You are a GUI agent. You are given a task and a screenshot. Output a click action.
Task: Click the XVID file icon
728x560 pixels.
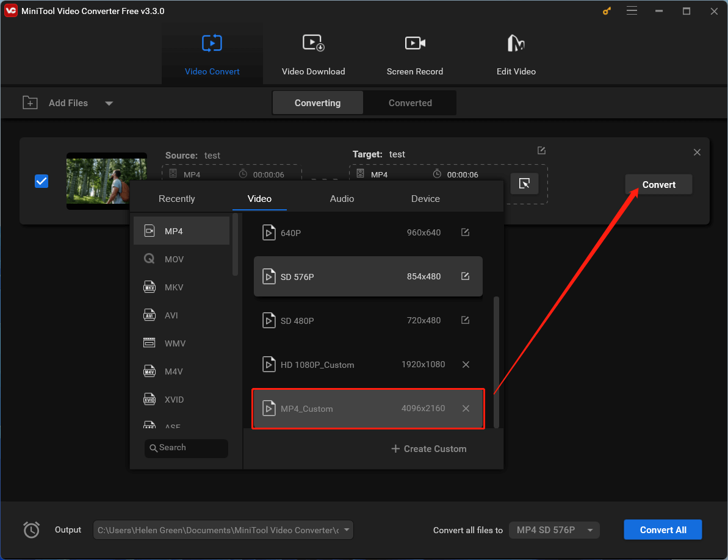click(x=149, y=399)
